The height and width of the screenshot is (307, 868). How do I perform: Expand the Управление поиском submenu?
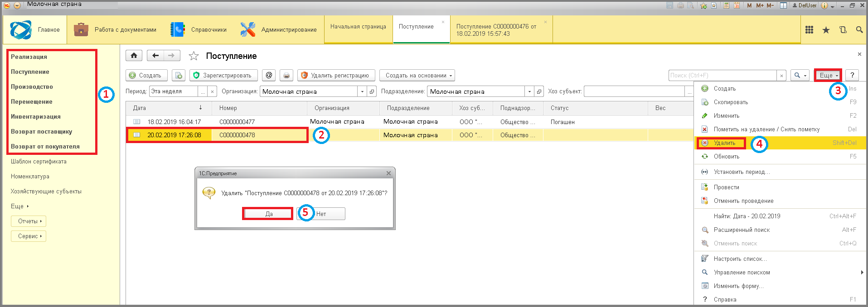(x=780, y=272)
